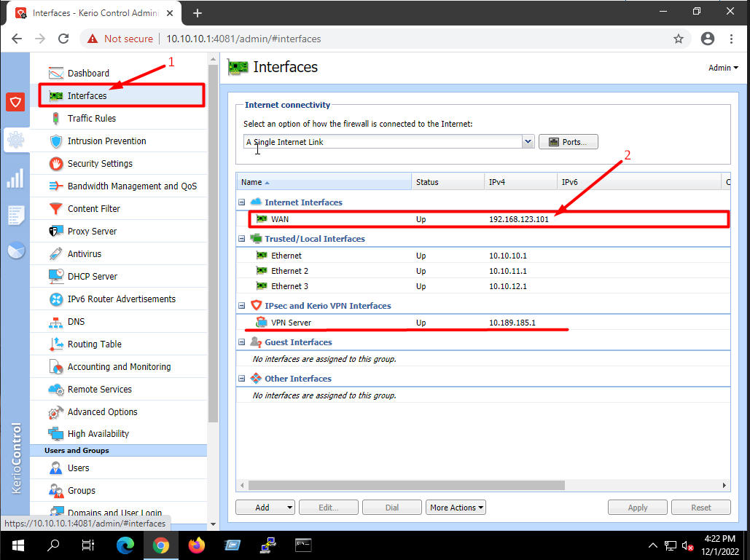The width and height of the screenshot is (750, 560).
Task: Click the browser address bar URL
Action: point(243,39)
